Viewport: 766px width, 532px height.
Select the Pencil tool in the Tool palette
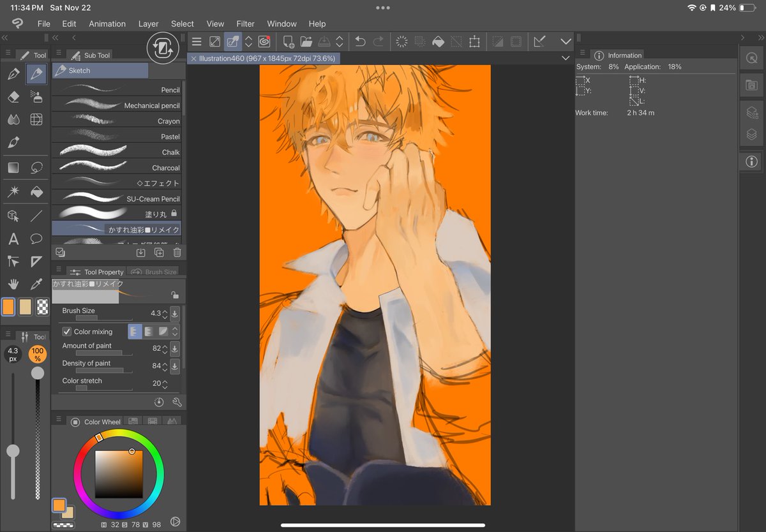(36, 75)
